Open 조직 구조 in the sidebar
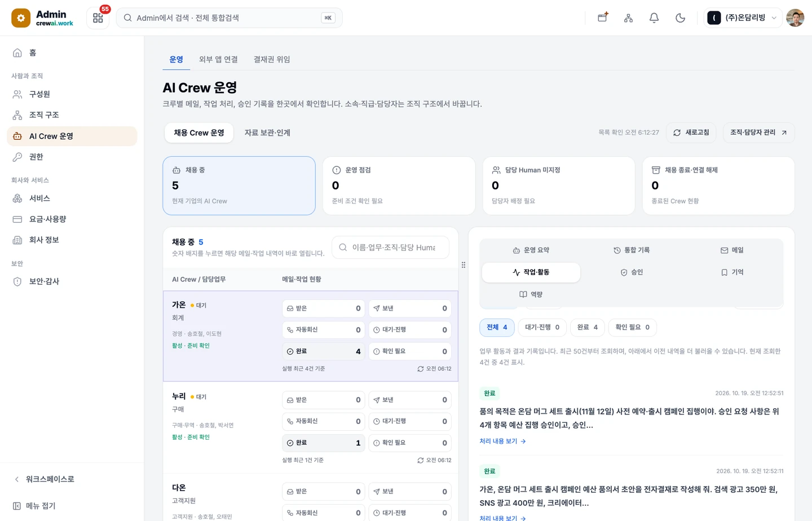This screenshot has width=812, height=521. [x=72, y=115]
